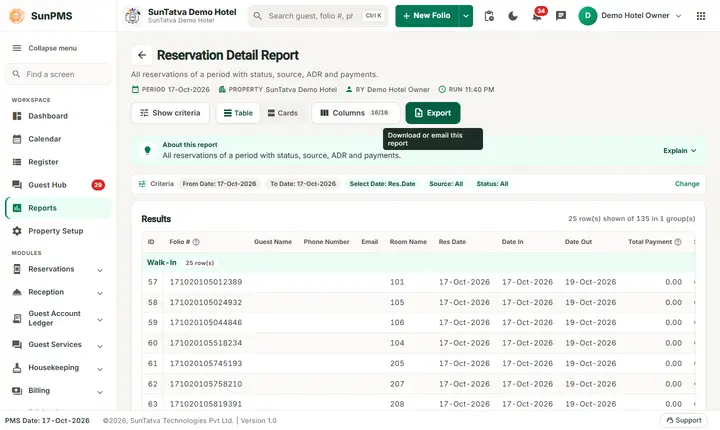
Task: Open Columns 16/16 selector
Action: pos(355,113)
